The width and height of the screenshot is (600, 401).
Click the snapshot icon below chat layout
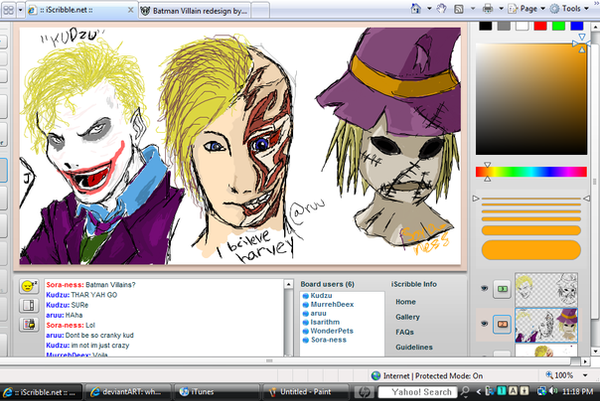point(29,324)
